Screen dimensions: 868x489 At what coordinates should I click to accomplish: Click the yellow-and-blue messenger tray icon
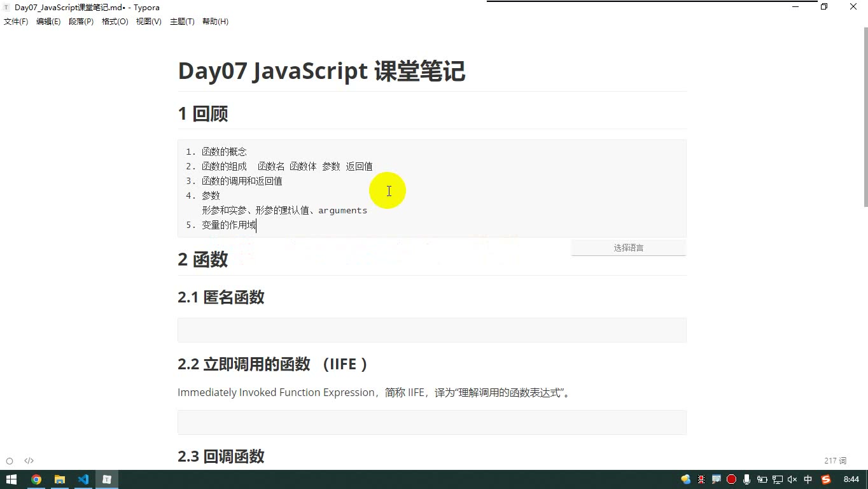pyautogui.click(x=685, y=479)
